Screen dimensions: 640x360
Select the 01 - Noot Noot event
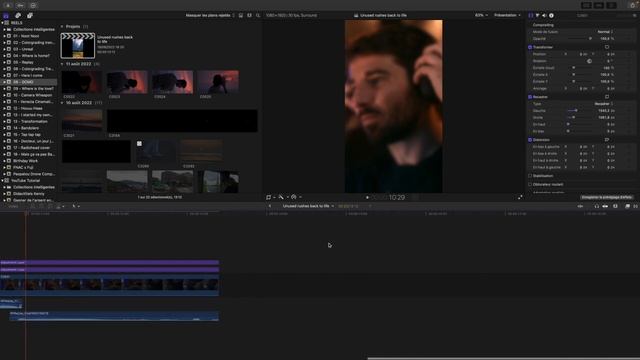(26, 36)
